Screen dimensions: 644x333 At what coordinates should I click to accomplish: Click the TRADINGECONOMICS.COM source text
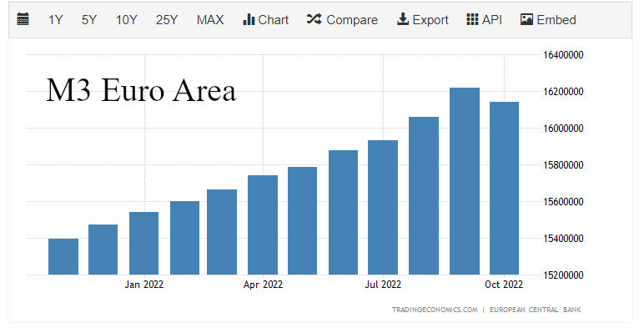(x=435, y=310)
